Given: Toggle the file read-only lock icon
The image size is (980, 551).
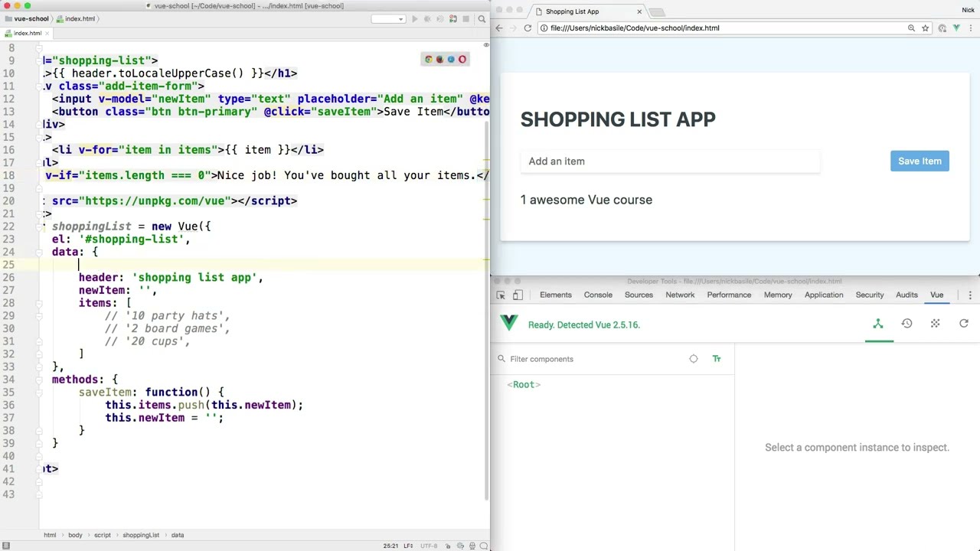Looking at the screenshot, I should (x=449, y=546).
